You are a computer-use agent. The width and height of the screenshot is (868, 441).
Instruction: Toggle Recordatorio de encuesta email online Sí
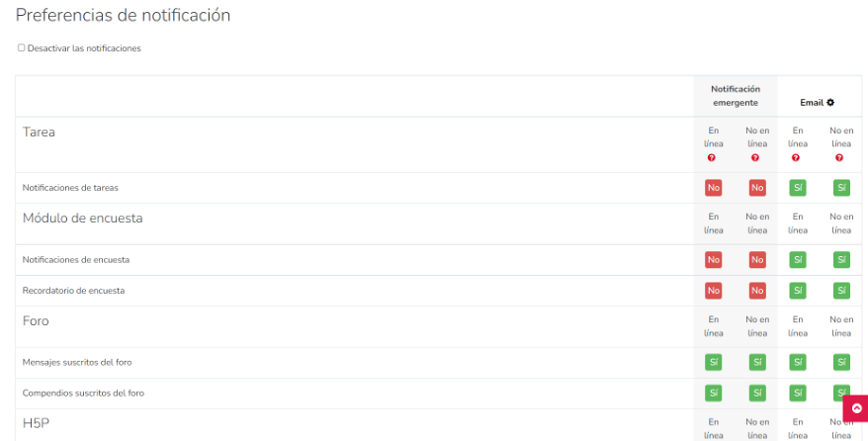798,291
